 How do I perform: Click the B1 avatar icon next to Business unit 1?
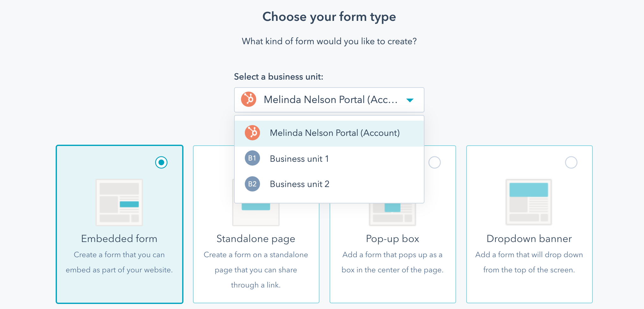(252, 159)
